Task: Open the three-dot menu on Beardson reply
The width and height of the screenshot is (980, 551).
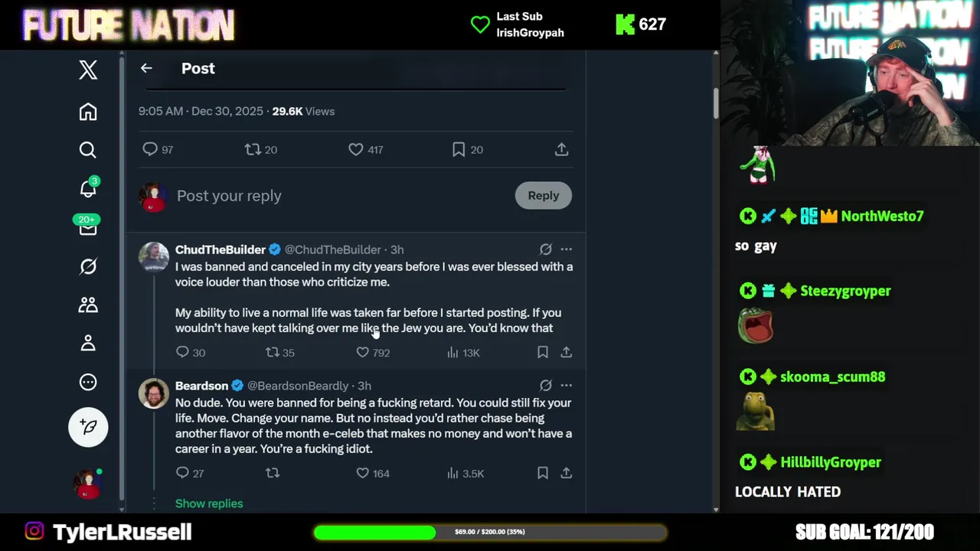Action: click(566, 386)
